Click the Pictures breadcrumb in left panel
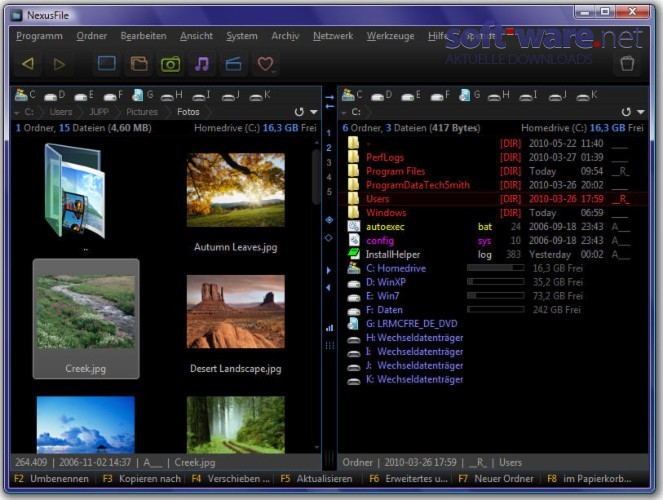Screen dimensions: 663x500 point(142,112)
